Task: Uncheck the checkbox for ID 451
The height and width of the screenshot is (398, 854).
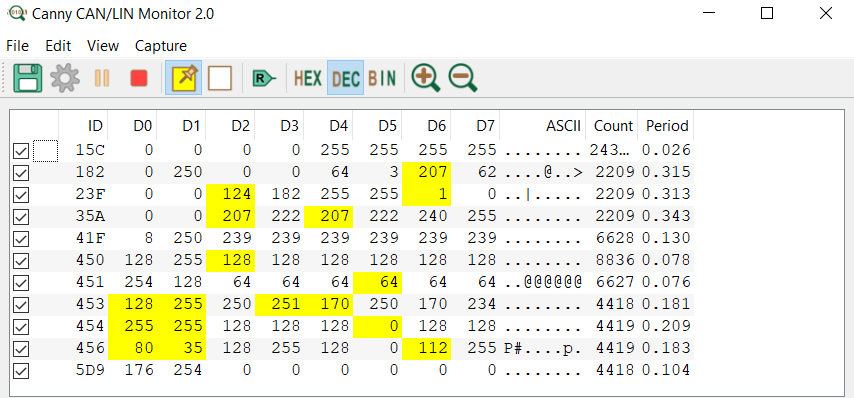Action: (x=21, y=283)
